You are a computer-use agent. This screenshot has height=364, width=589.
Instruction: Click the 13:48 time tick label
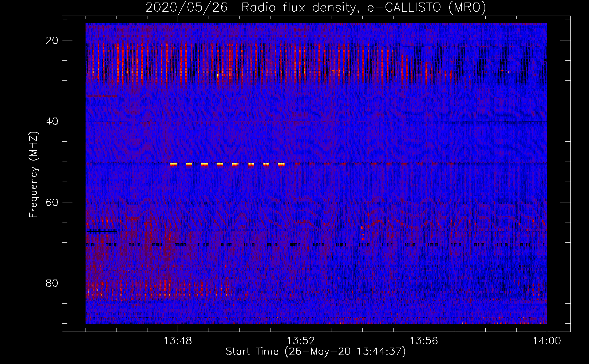178,341
